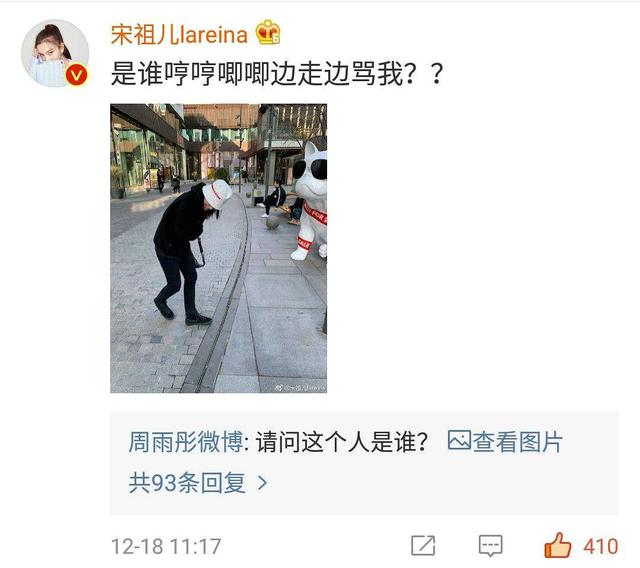The image size is (640, 568).
Task: Like the comment with thumbs-up icon
Action: (x=558, y=545)
